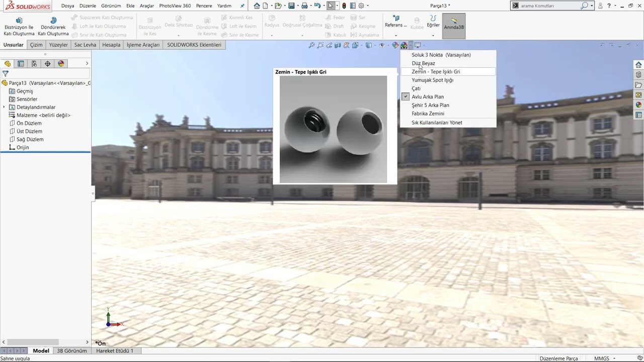Expand more manager tabs arrow
644x362 pixels.
tap(87, 64)
